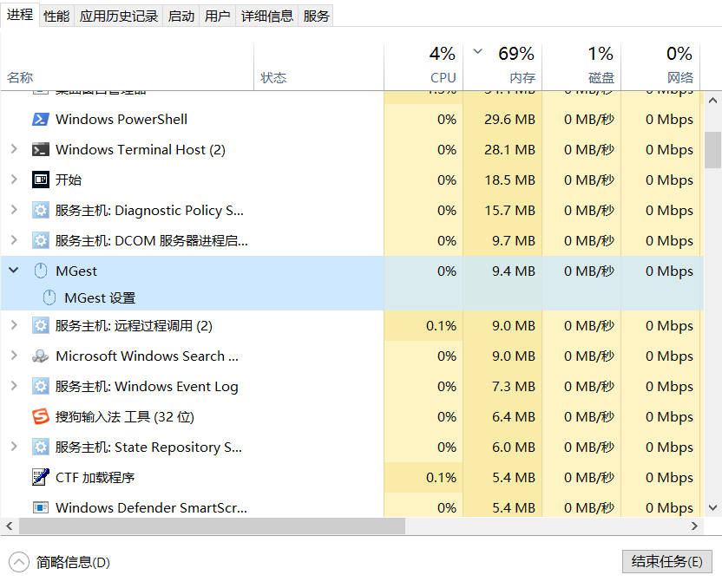Switch to the 进程 tab
Viewport: 722px width, 588px height.
tap(20, 15)
